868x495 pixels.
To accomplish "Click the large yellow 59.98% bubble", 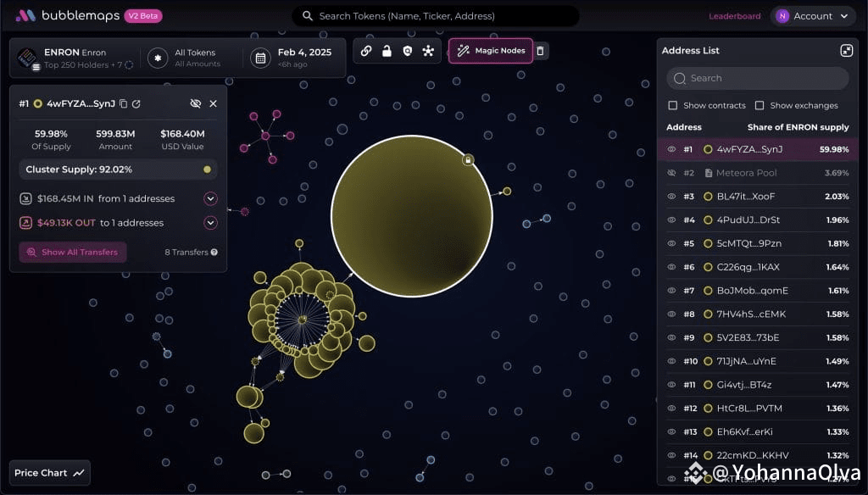I will click(x=411, y=216).
